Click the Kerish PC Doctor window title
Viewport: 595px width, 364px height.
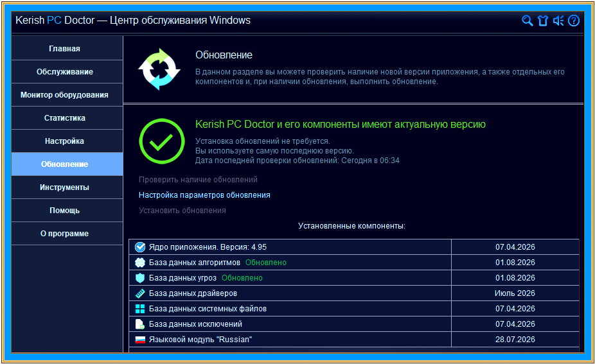point(133,20)
